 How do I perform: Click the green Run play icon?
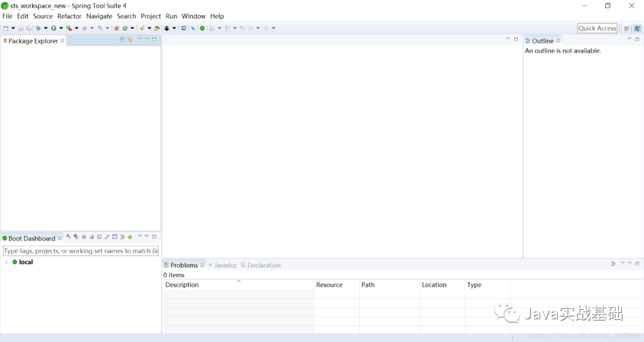coord(54,29)
